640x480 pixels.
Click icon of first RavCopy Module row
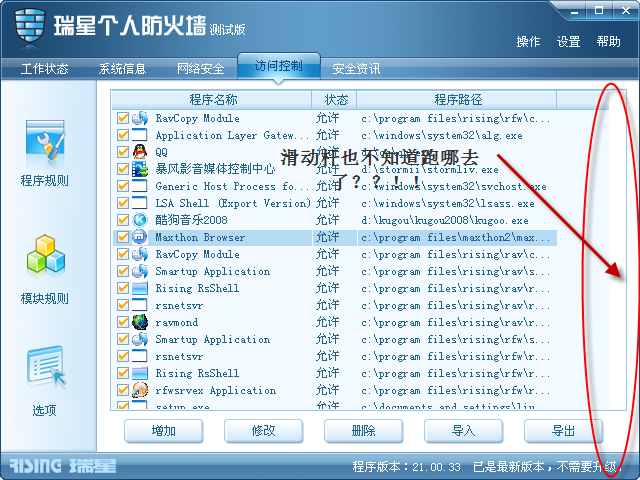pyautogui.click(x=140, y=118)
